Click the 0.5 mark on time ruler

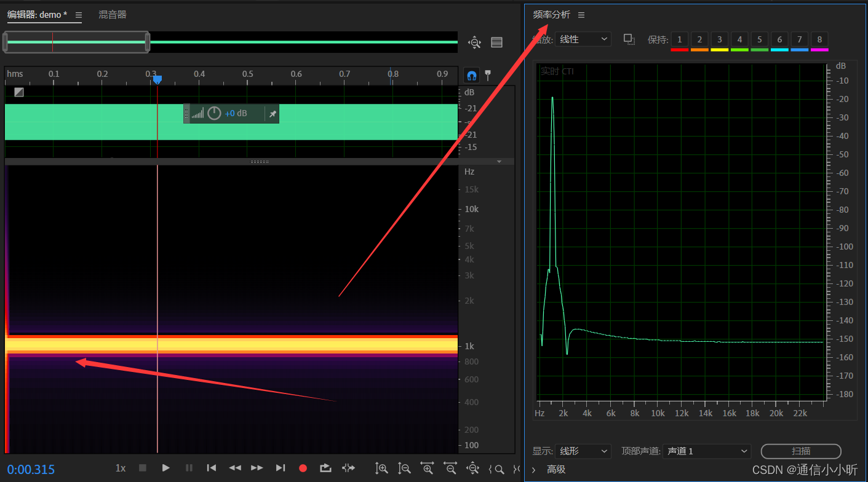click(x=247, y=74)
